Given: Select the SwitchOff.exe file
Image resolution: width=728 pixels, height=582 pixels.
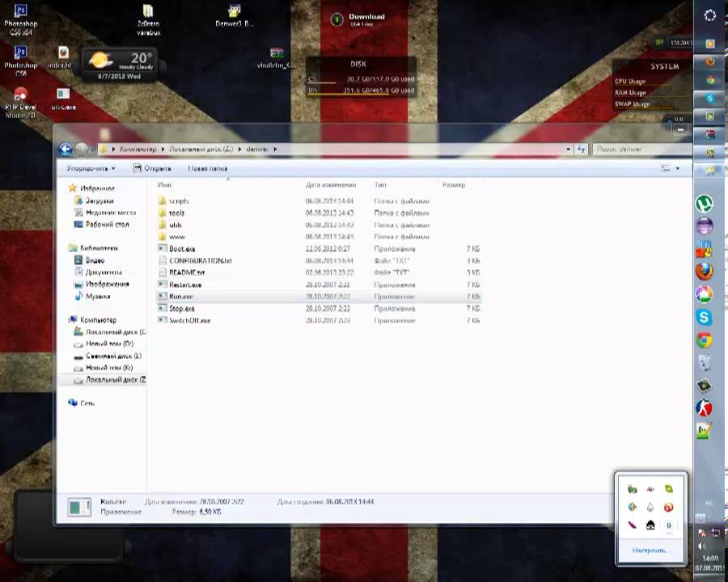Looking at the screenshot, I should click(319, 320).
